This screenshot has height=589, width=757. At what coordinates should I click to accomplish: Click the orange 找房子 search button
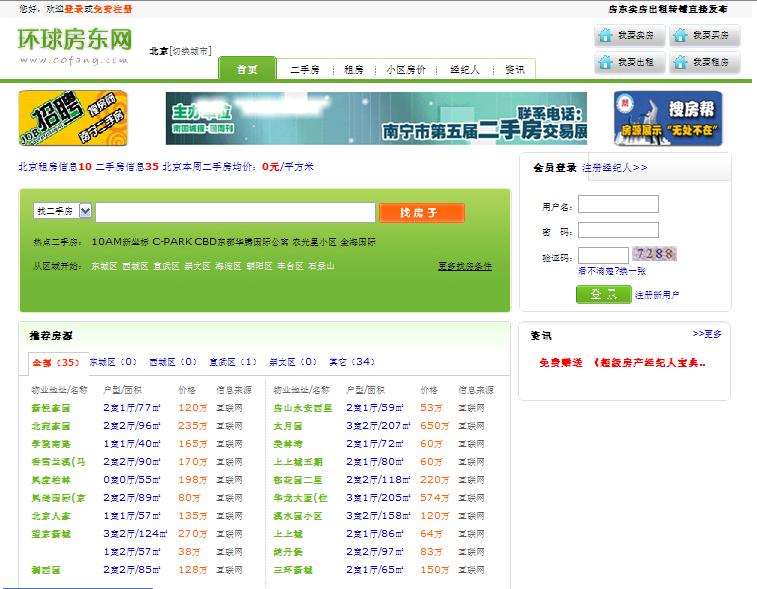[422, 212]
